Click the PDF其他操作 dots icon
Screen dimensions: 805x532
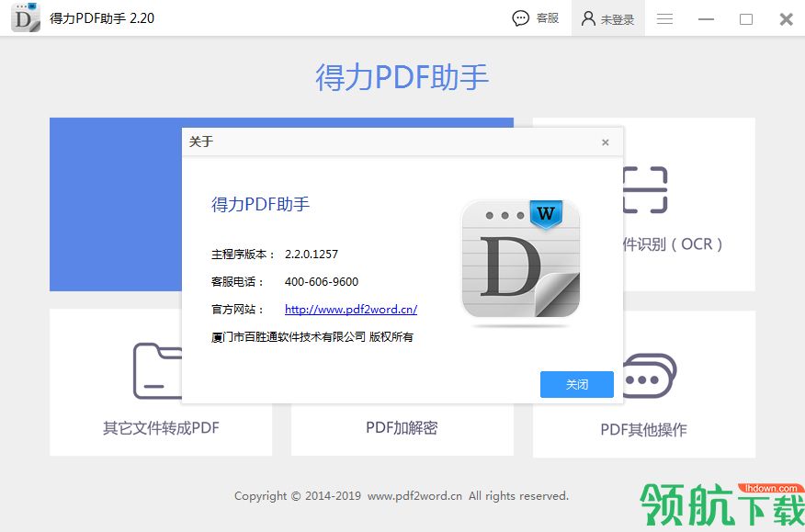(650, 376)
